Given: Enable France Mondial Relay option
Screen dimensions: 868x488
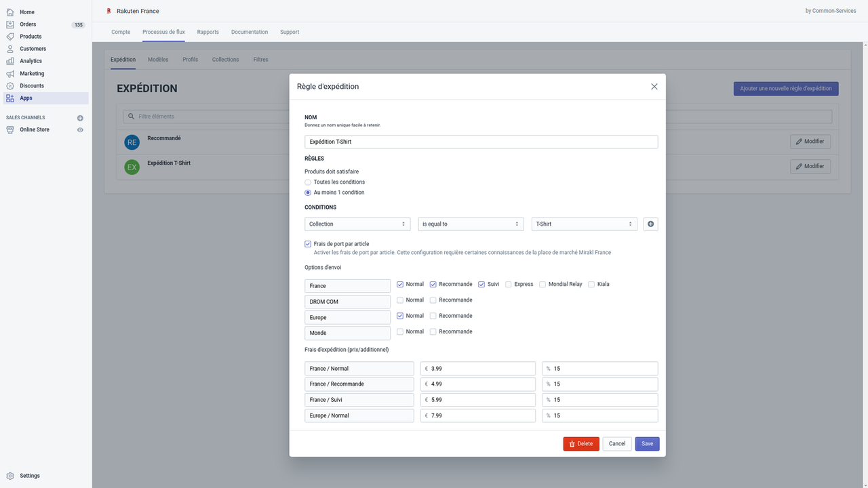Looking at the screenshot, I should coord(542,284).
